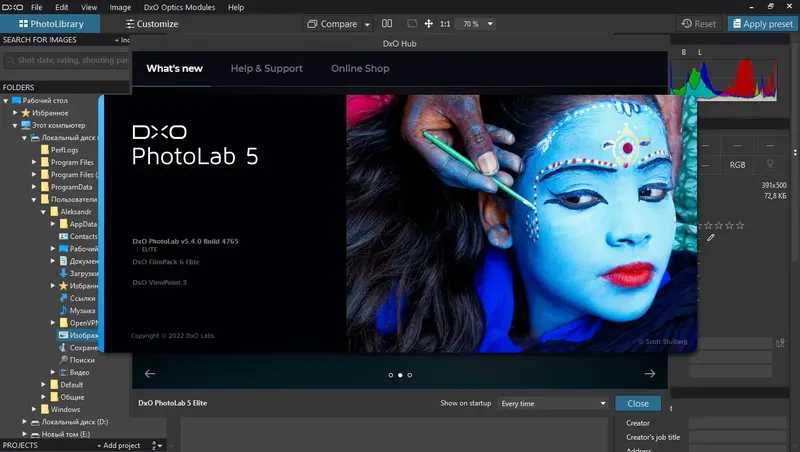The width and height of the screenshot is (800, 452).
Task: Switch to the Customize tab
Action: click(152, 23)
